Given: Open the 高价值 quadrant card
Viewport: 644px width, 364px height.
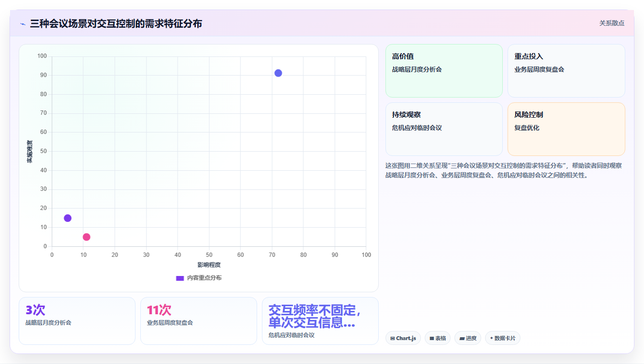Looking at the screenshot, I should (444, 71).
